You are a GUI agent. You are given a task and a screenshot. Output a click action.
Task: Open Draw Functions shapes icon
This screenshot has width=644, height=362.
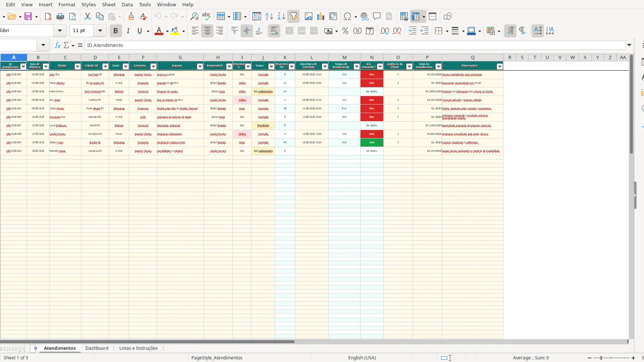[448, 17]
